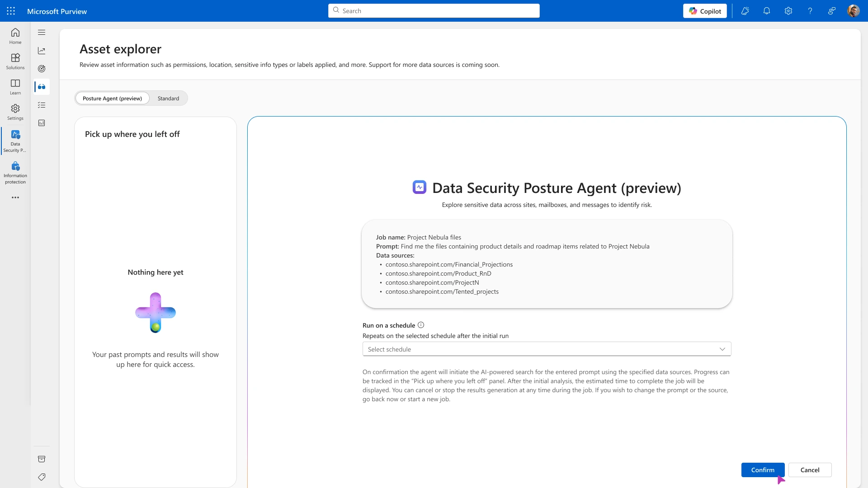Click the feedback people icon in header
Viewport: 868px width, 488px height.
pyautogui.click(x=832, y=11)
